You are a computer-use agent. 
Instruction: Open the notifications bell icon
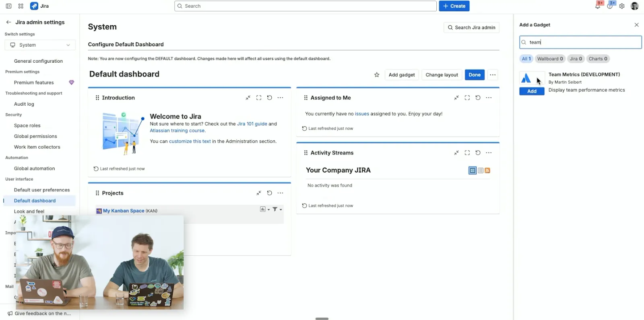click(x=598, y=6)
